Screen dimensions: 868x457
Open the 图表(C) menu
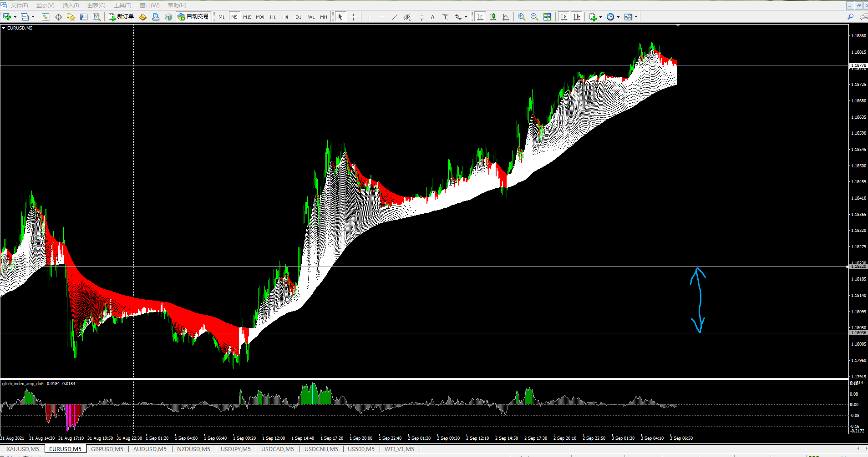(x=96, y=5)
